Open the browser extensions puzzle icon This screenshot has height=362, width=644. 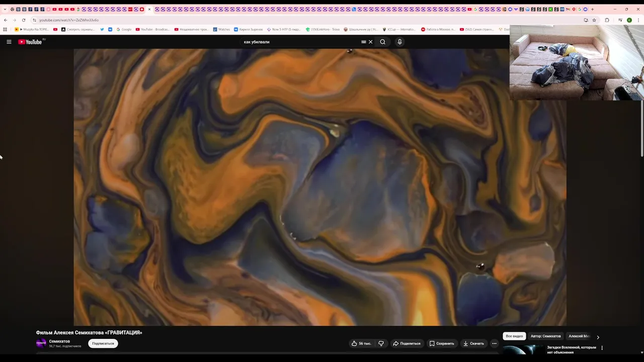coord(607,20)
